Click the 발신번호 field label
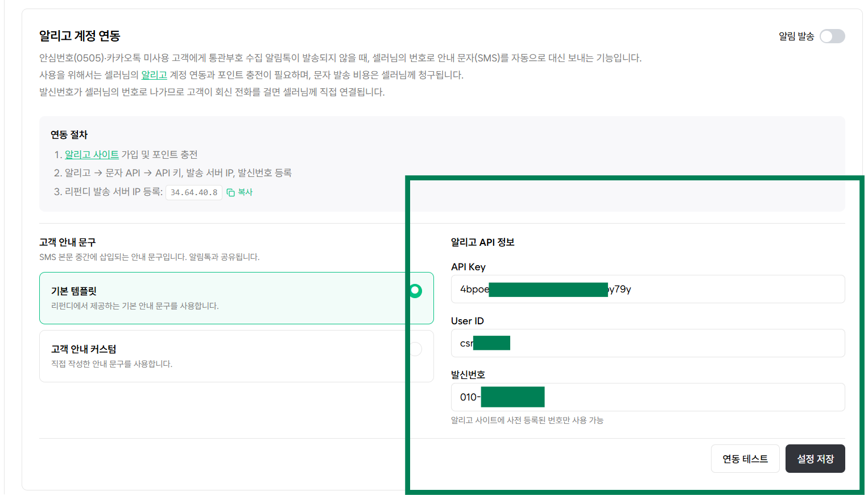Screen dimensions: 868x495 [x=468, y=374]
